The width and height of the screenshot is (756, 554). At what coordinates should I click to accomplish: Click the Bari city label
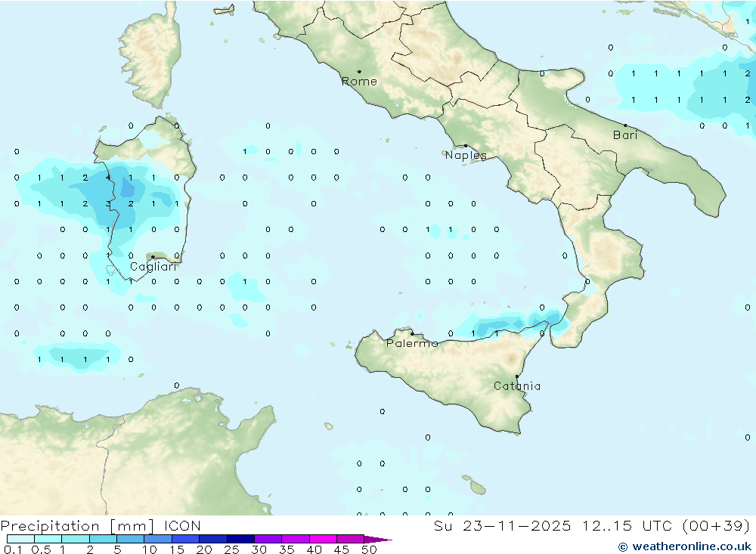625,135
